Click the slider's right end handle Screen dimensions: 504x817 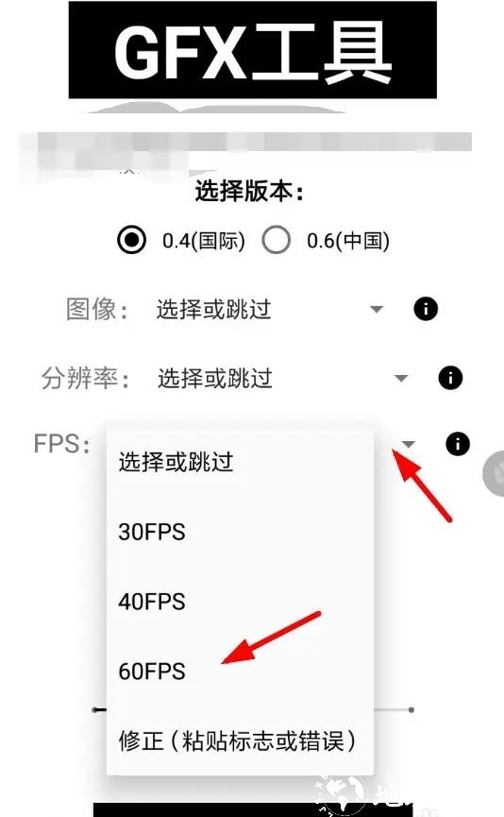pos(412,709)
